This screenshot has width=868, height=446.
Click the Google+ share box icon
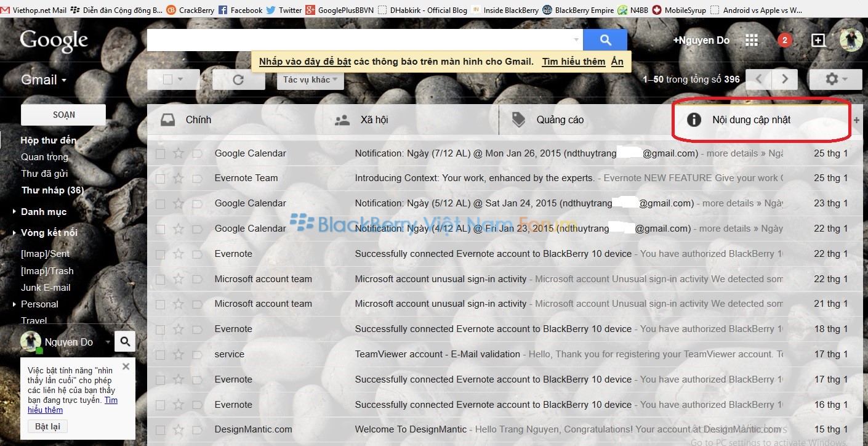818,40
